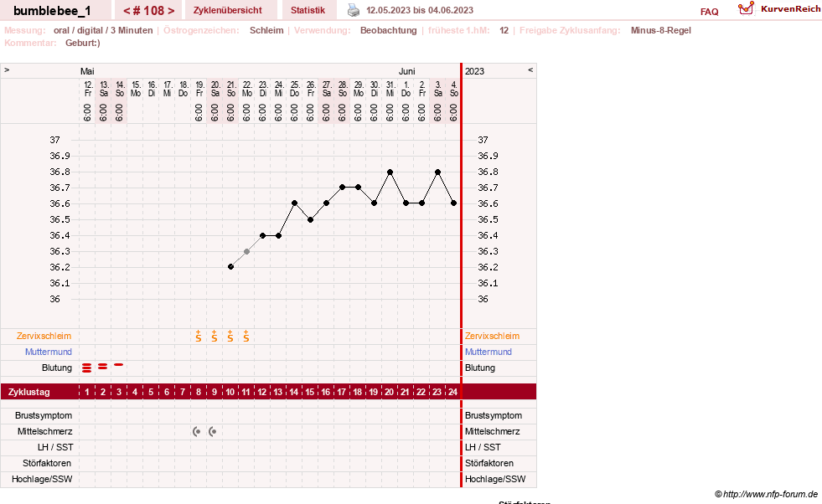Click the Mittelschmerz symbol on cycle day 9
Screen dimensions: 822x504
click(212, 432)
